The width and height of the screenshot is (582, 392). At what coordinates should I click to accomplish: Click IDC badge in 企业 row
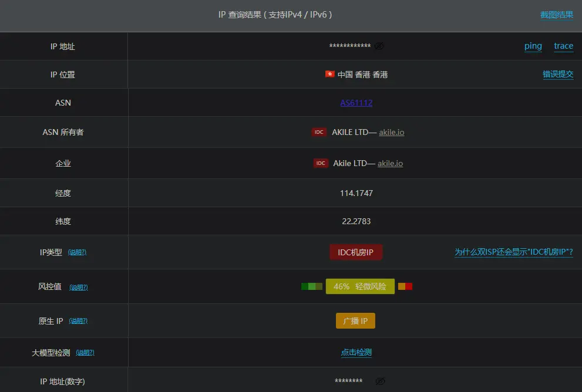(321, 163)
